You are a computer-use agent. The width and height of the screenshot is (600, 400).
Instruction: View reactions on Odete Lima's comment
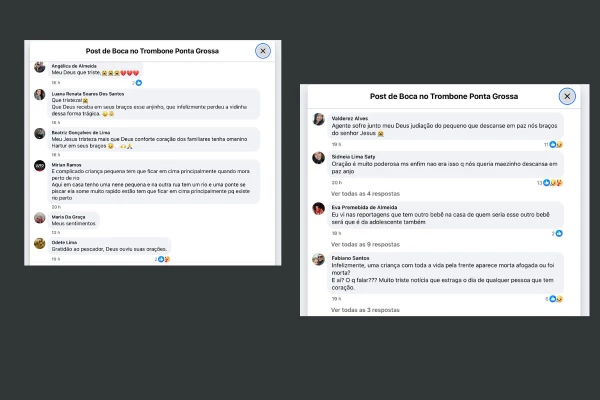click(x=162, y=259)
